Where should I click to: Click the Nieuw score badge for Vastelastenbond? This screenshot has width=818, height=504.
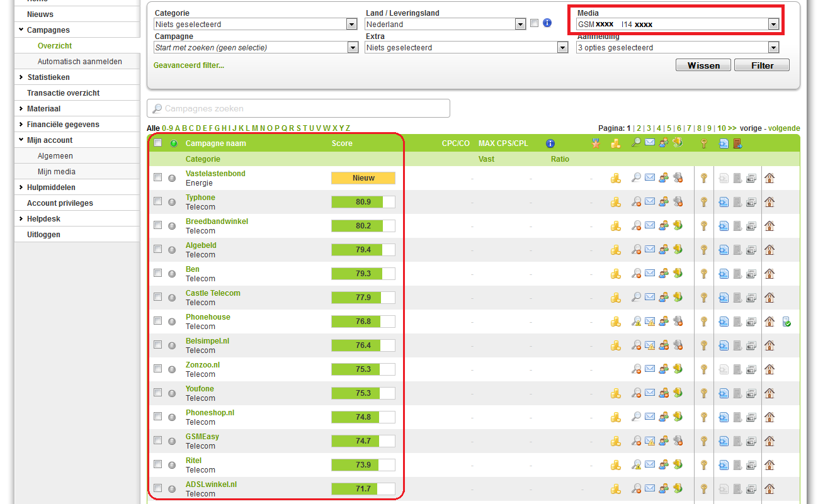pos(363,178)
